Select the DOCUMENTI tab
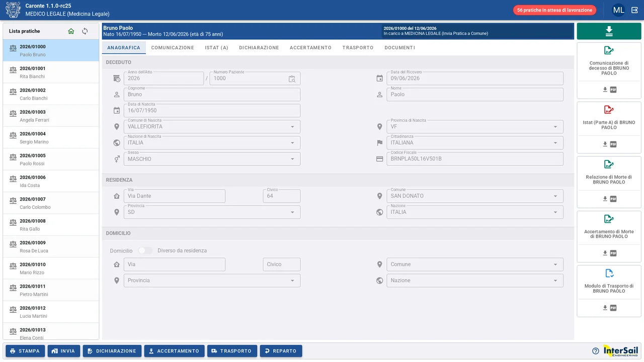Screen dimensions: 644x362 [400, 48]
